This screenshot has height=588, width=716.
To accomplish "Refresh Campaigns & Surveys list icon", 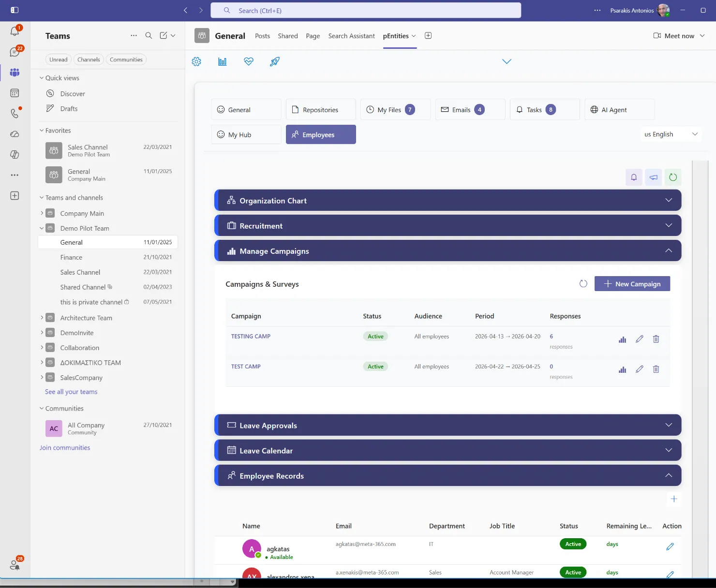I will click(x=583, y=283).
